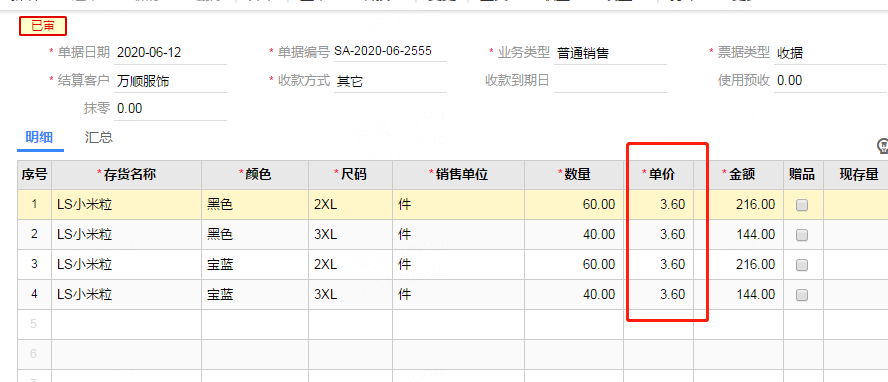
Task: Click sales unit 件 in row 4
Action: (x=458, y=294)
